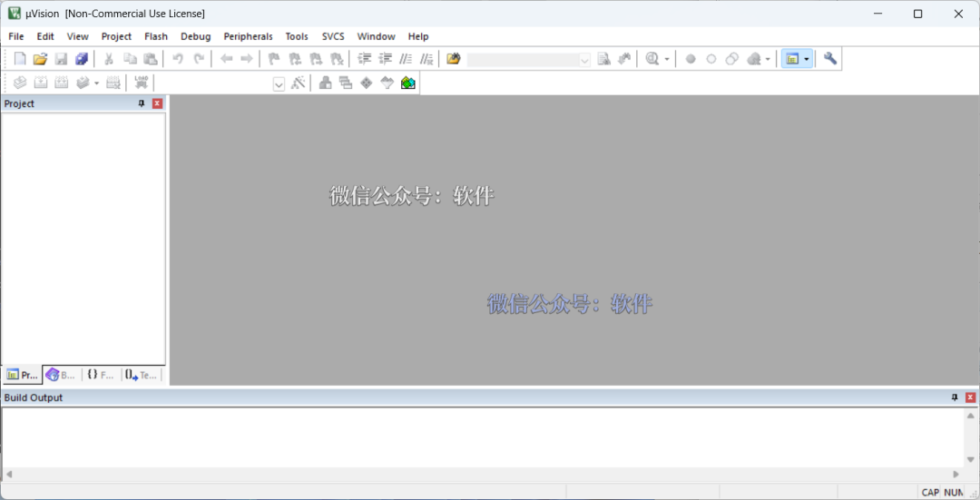Save all files toolbar icon
The width and height of the screenshot is (980, 500).
(82, 59)
